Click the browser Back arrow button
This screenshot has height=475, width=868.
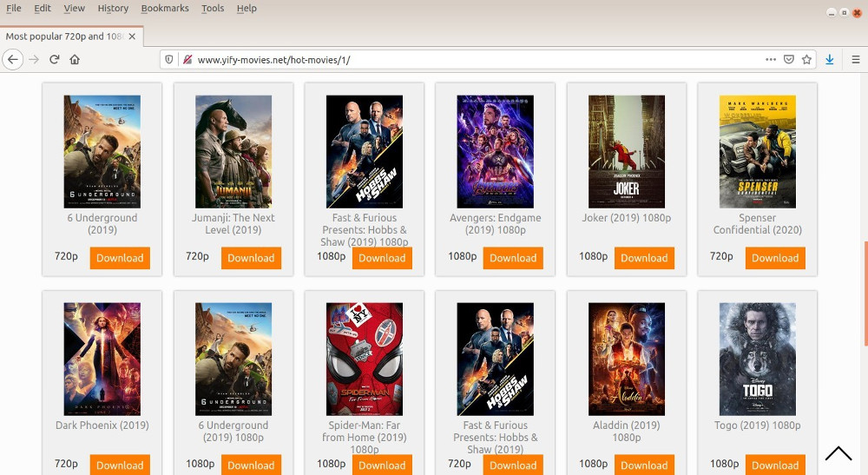click(12, 59)
